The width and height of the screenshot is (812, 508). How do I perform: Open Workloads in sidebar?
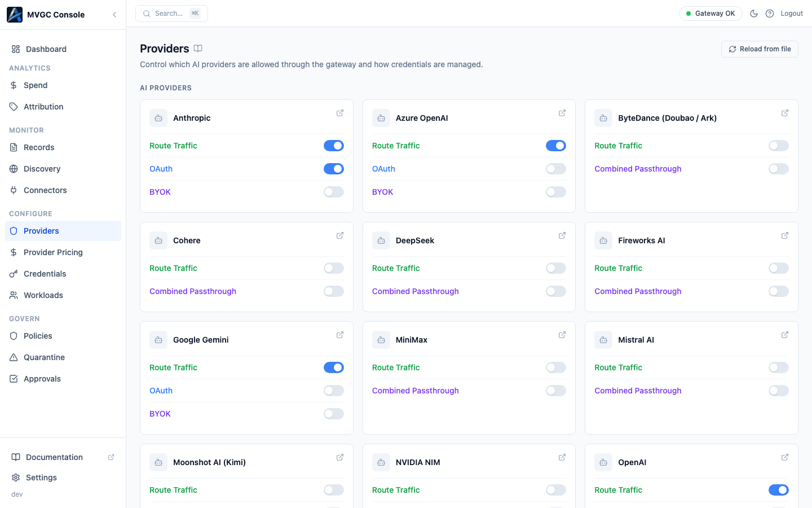point(63,295)
